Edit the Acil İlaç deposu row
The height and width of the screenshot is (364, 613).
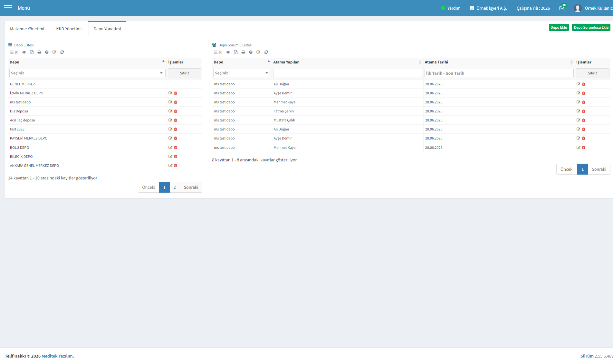coord(170,120)
